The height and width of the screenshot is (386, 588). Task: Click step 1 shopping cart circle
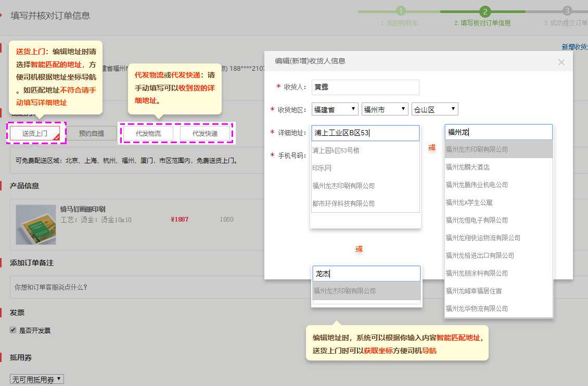coord(401,11)
